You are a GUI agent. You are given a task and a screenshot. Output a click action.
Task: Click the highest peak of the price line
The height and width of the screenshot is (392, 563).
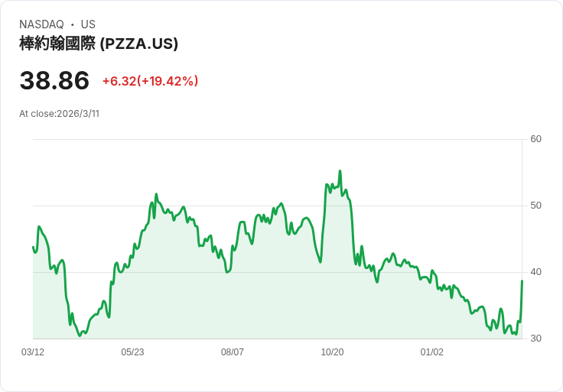(x=340, y=171)
